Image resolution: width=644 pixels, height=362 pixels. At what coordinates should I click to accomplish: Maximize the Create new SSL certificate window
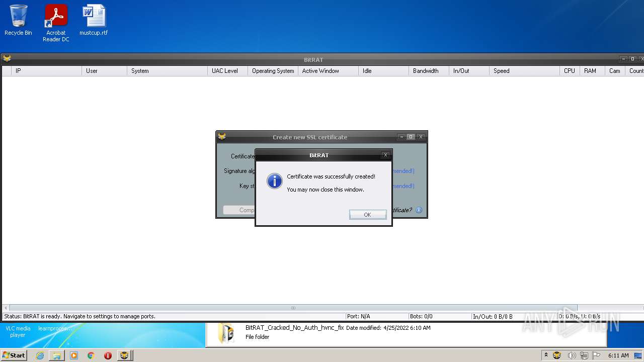point(411,137)
